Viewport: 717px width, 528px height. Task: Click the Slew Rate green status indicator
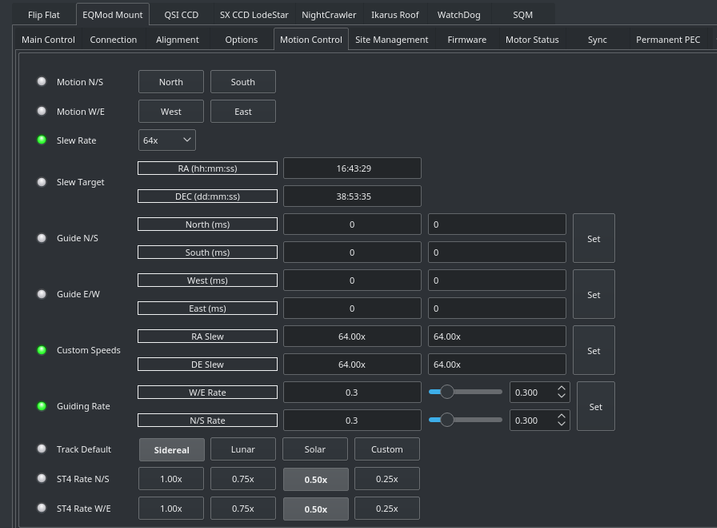coord(42,140)
